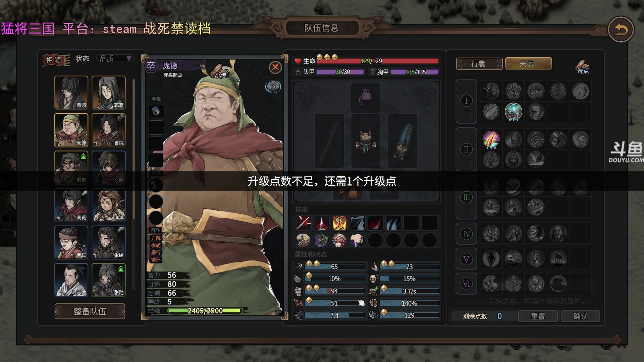Screen dimensions: 644x362
Task: Click the 确认 confirm button
Action: click(x=580, y=316)
